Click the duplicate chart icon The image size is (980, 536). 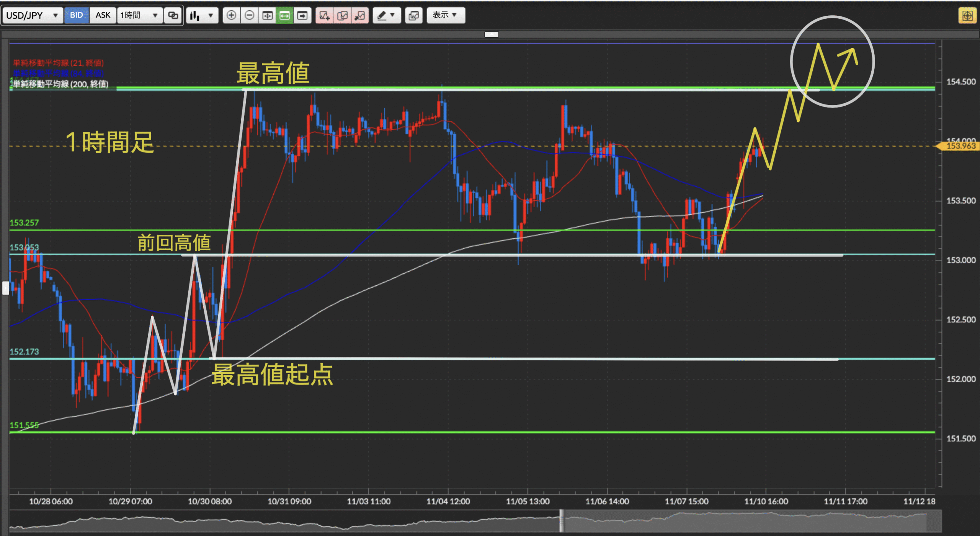tap(342, 15)
